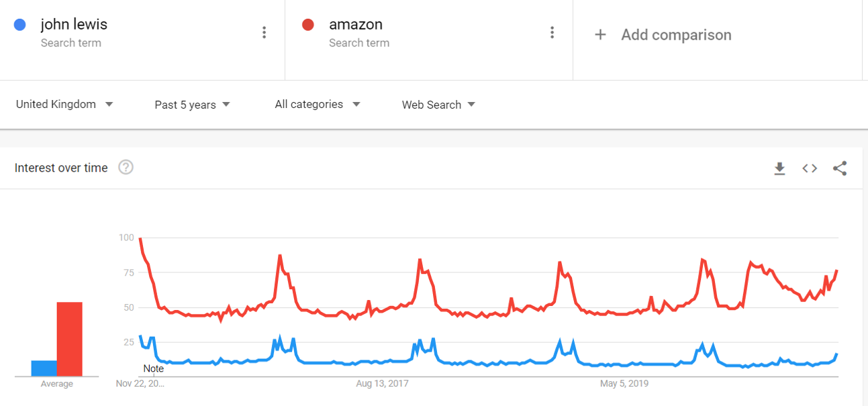Expand the All categories dropdown
This screenshot has height=406, width=868.
[317, 105]
